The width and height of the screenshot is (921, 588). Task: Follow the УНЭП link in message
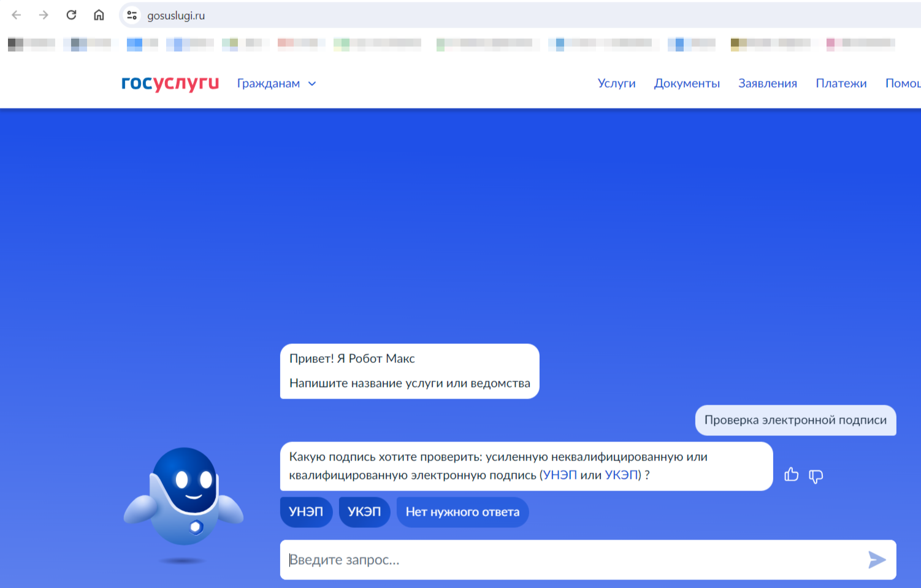pos(560,475)
